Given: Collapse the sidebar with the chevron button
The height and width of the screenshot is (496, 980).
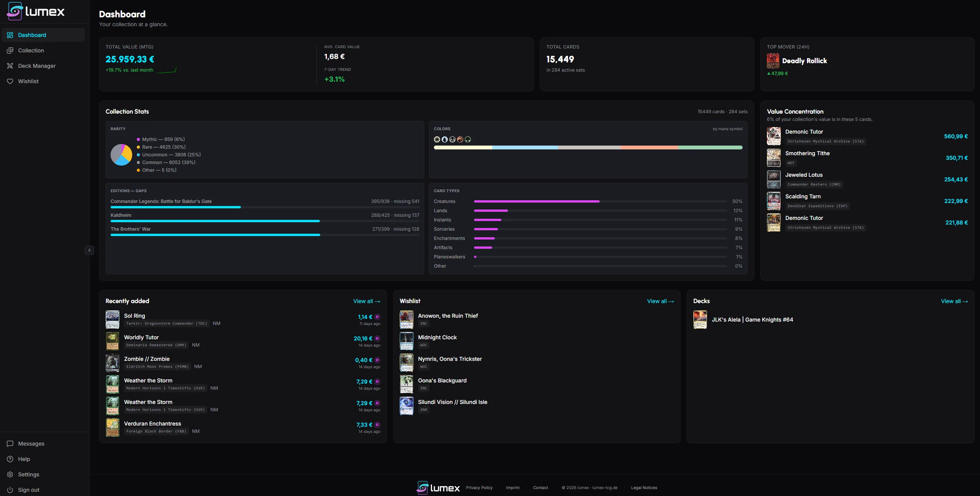Looking at the screenshot, I should tap(89, 250).
